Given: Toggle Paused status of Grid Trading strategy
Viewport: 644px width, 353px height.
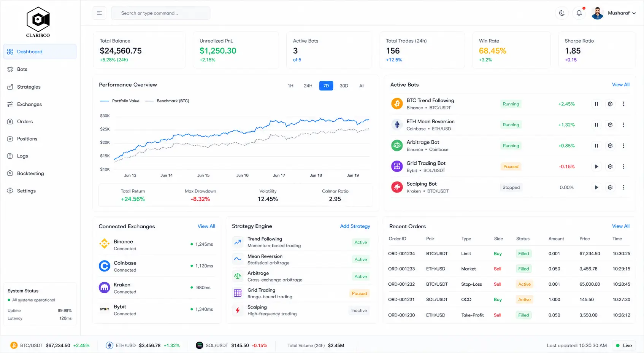Looking at the screenshot, I should (x=359, y=293).
